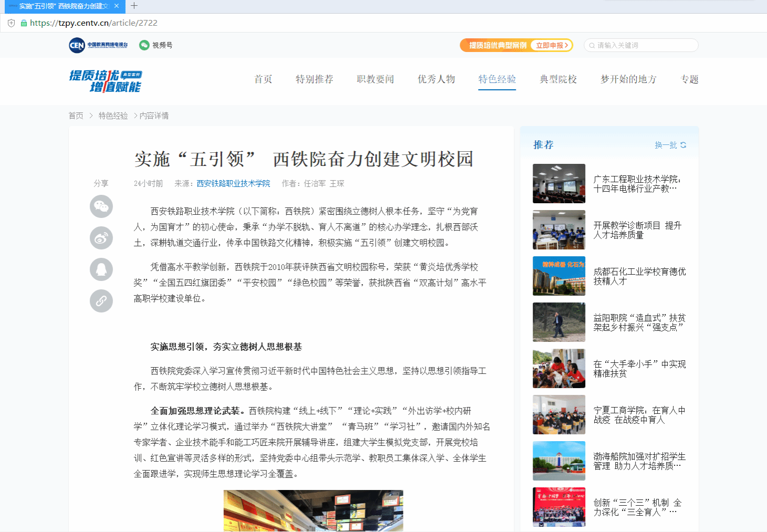The width and height of the screenshot is (767, 532).
Task: Open thumbnail for 广东工程职业技术学院 article
Action: tap(559, 183)
